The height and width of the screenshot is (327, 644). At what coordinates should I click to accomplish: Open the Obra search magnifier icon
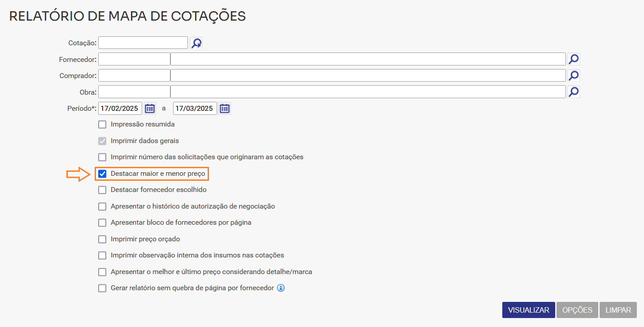click(574, 92)
